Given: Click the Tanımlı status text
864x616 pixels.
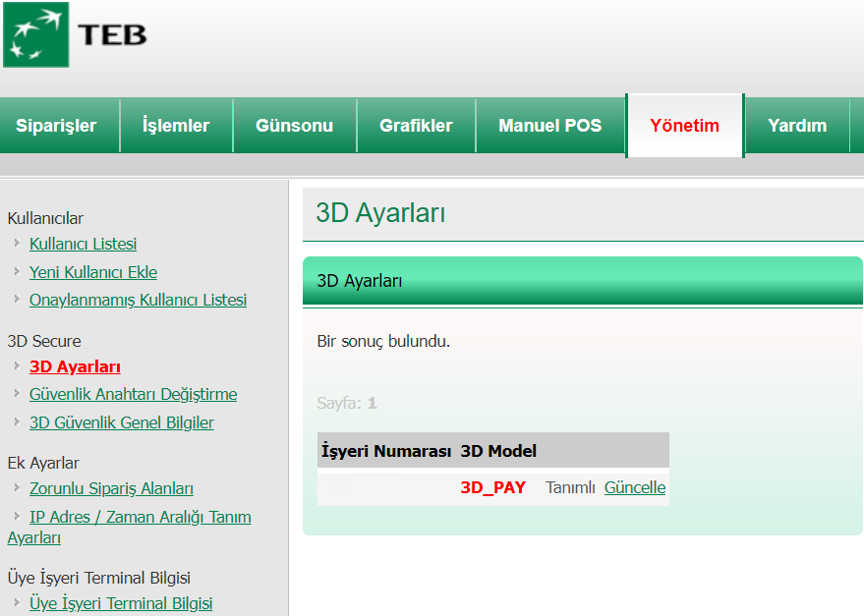Looking at the screenshot, I should [x=570, y=487].
